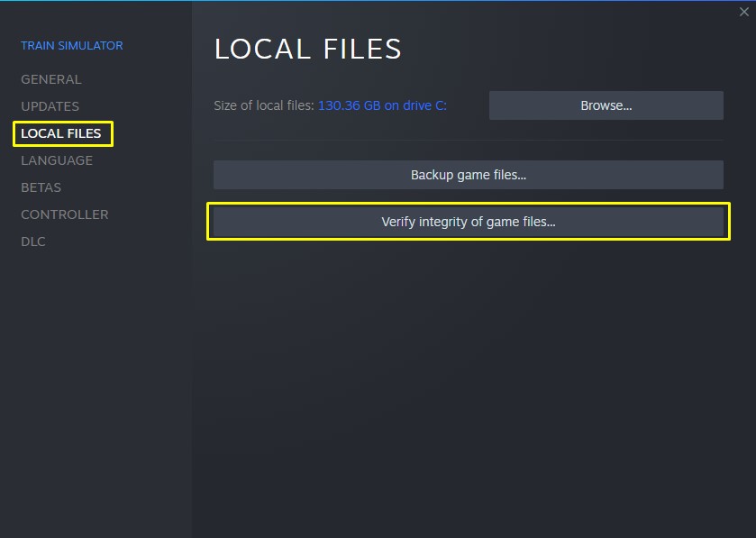The width and height of the screenshot is (756, 538).
Task: Click the Browse... button
Action: click(606, 105)
